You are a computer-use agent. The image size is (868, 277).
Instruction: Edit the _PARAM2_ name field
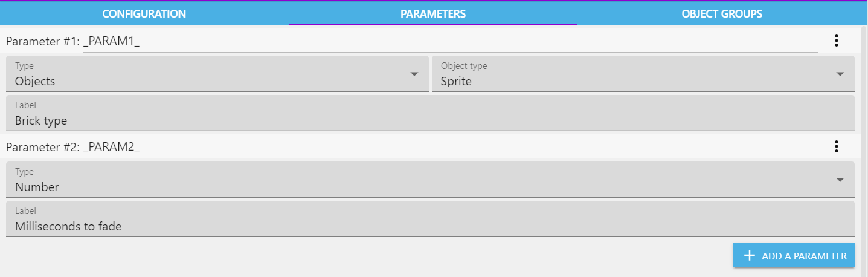(451, 147)
